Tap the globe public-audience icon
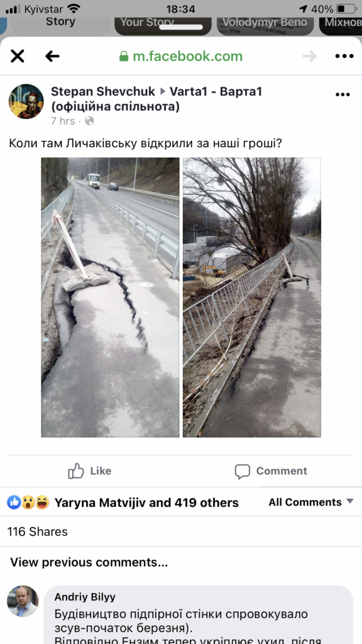Image resolution: width=362 pixels, height=644 pixels. tap(89, 121)
